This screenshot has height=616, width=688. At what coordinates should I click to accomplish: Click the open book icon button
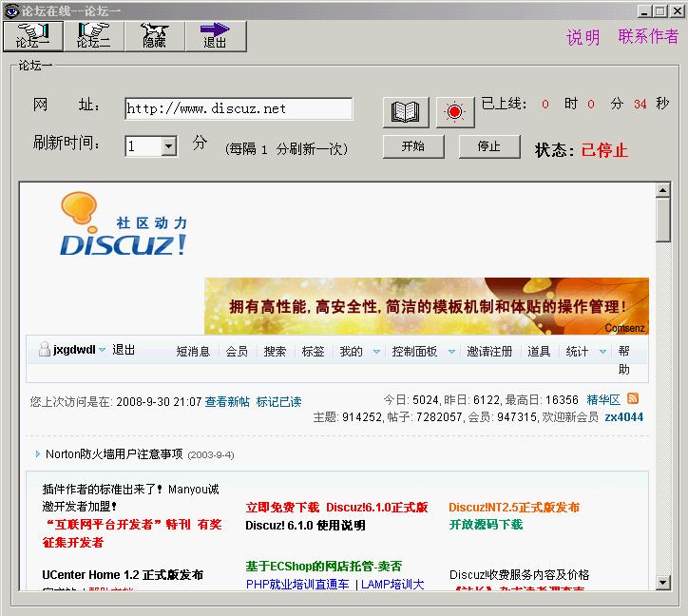[406, 112]
